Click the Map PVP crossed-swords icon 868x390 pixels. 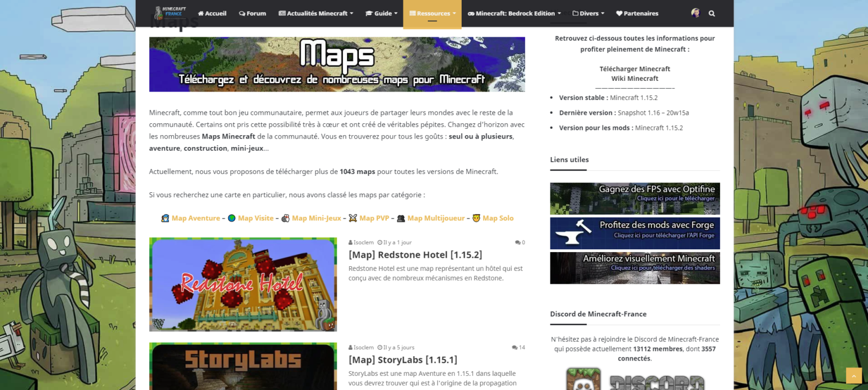pos(353,218)
